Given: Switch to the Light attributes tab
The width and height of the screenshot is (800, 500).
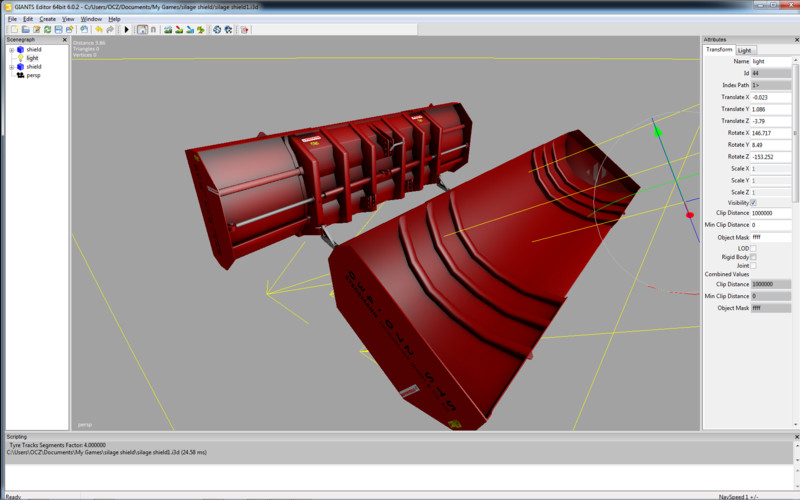Looking at the screenshot, I should coord(745,50).
